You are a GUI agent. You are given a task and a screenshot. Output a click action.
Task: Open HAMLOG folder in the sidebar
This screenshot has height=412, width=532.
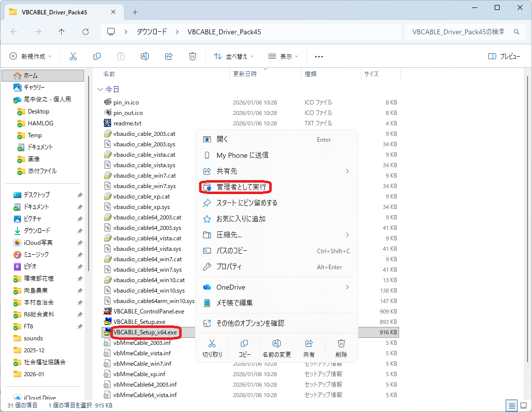click(40, 123)
